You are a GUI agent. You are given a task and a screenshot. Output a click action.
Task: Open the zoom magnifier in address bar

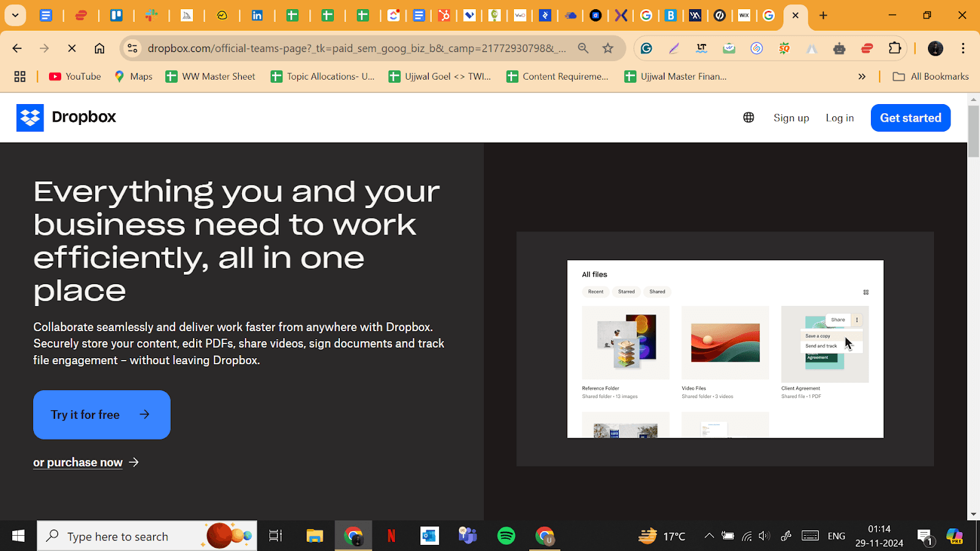tap(583, 48)
